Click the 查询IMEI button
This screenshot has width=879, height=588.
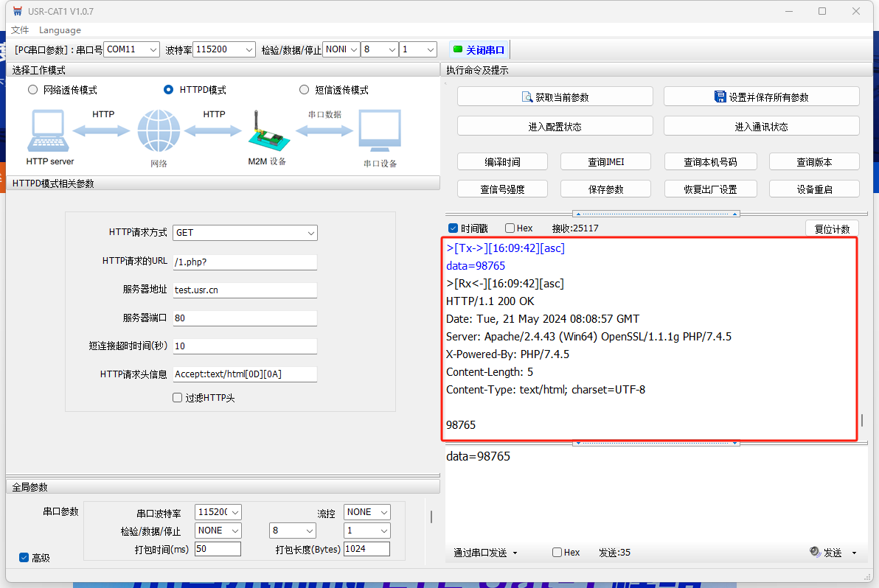point(605,162)
